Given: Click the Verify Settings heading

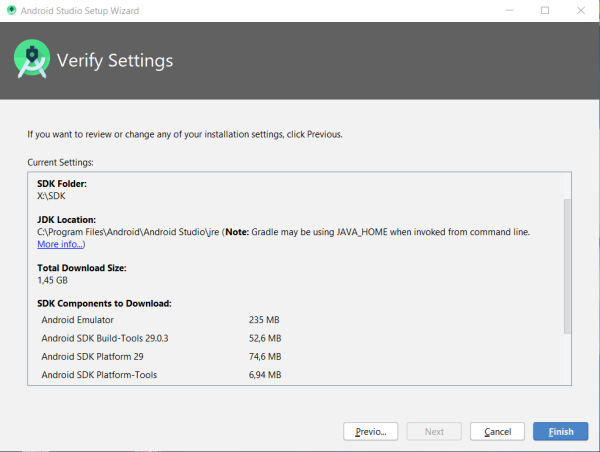Looking at the screenshot, I should (x=115, y=61).
